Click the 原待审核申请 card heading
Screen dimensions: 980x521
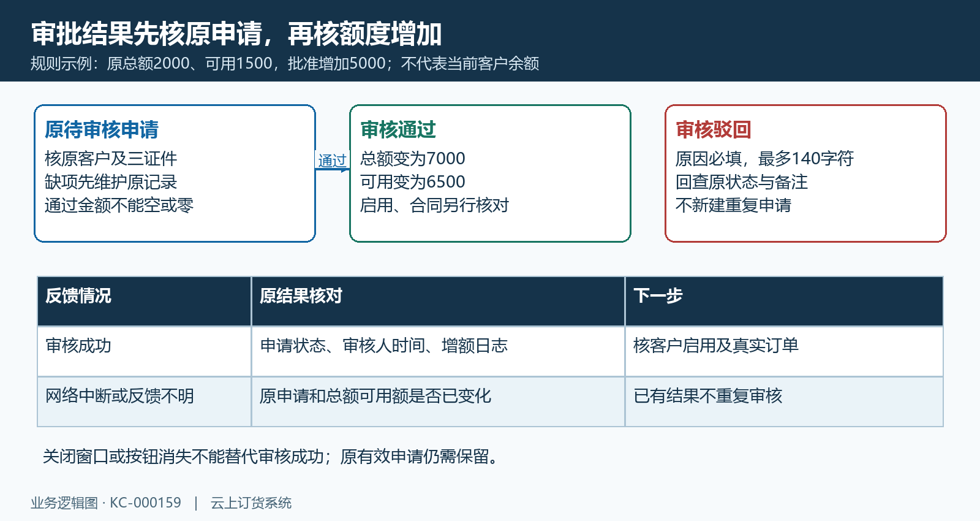(x=102, y=129)
